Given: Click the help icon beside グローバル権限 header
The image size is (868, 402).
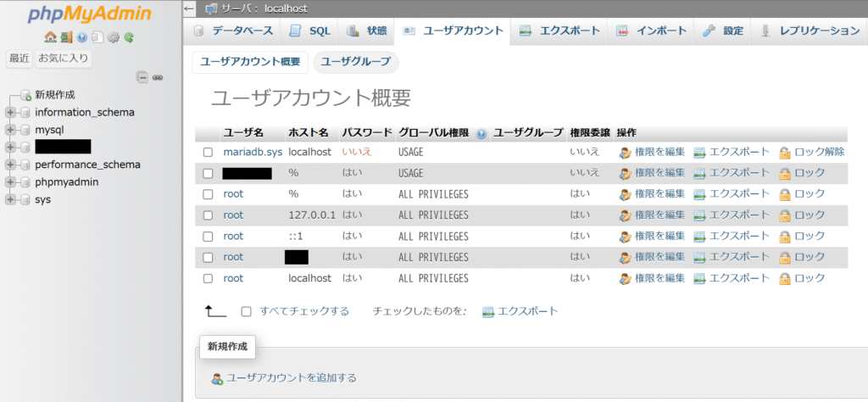Looking at the screenshot, I should point(481,133).
